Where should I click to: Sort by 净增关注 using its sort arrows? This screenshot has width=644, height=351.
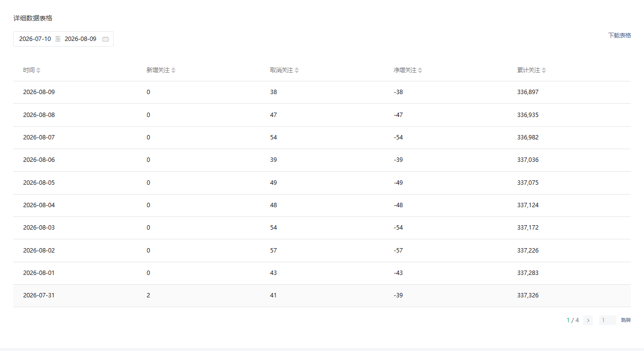point(420,70)
